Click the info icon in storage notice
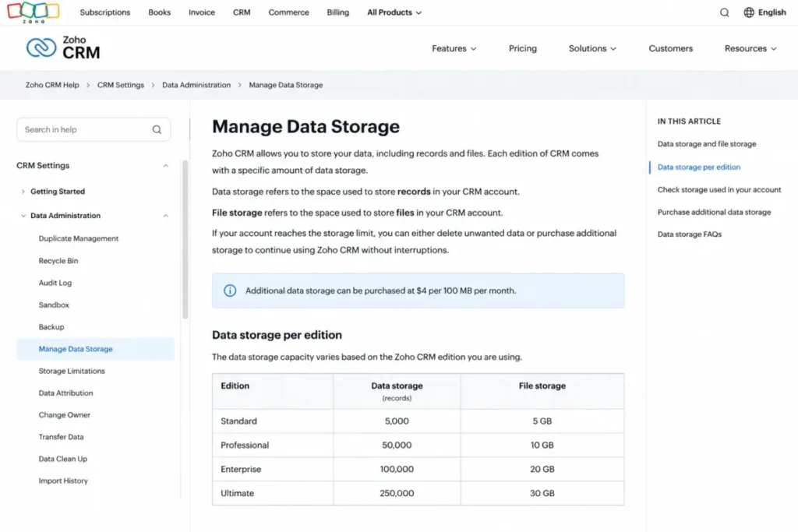The image size is (798, 532). tap(230, 291)
